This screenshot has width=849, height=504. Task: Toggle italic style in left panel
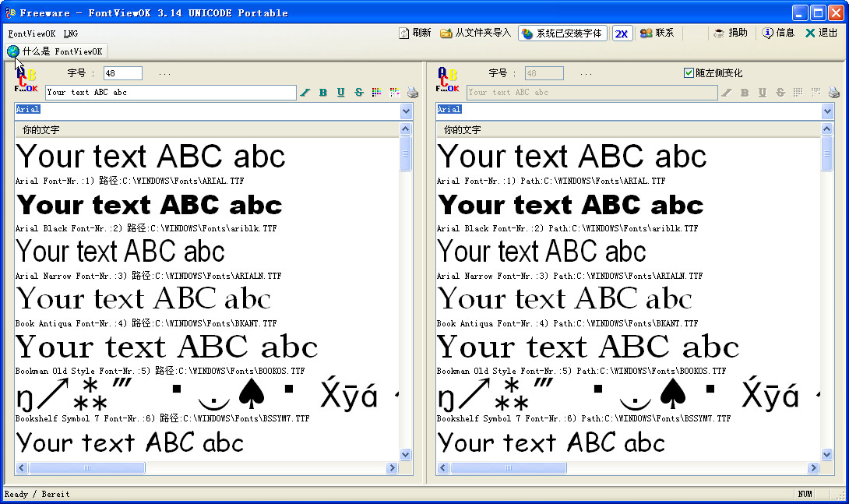coord(305,93)
